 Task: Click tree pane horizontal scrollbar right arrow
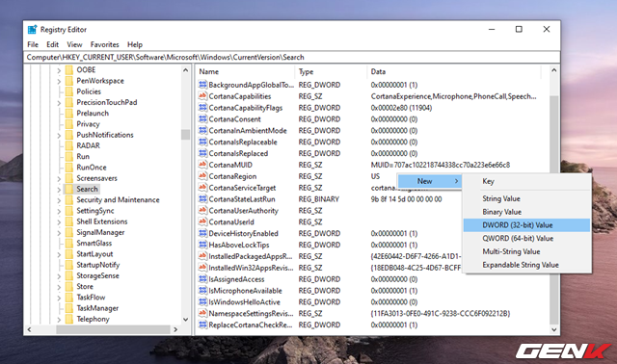[x=175, y=329]
